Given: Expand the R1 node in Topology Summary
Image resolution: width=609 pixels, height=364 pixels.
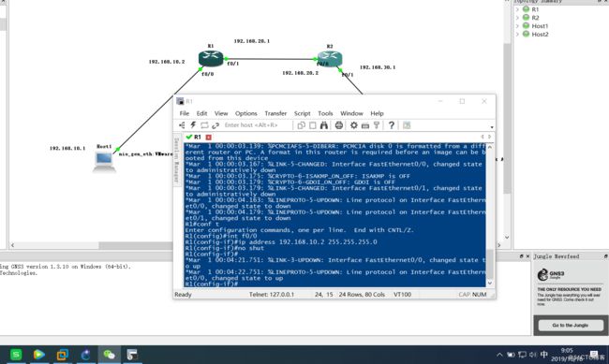Looking at the screenshot, I should [x=517, y=9].
